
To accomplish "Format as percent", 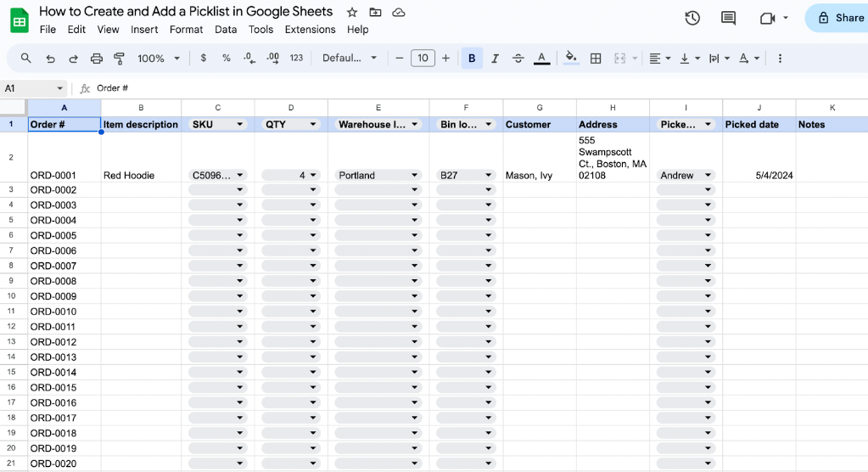I will (x=227, y=59).
